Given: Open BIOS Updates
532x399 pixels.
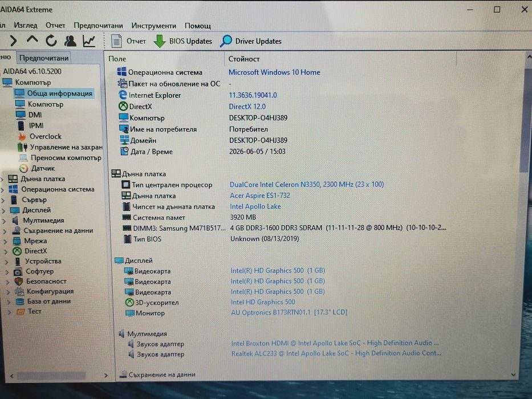Looking at the screenshot, I should click(x=183, y=42).
